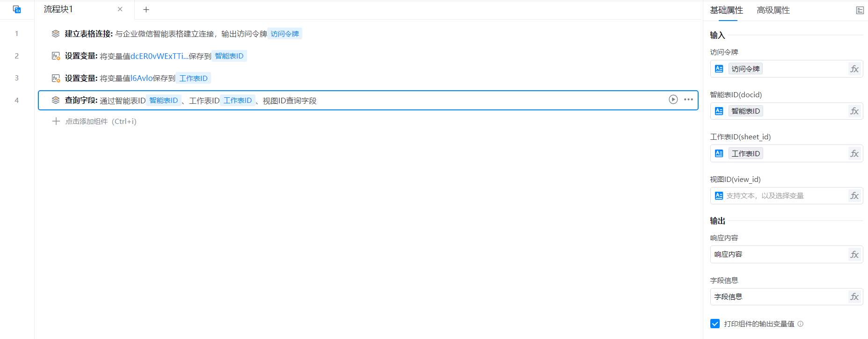This screenshot has height=339, width=868.
Task: Select the 基础属性 tab
Action: coord(726,10)
